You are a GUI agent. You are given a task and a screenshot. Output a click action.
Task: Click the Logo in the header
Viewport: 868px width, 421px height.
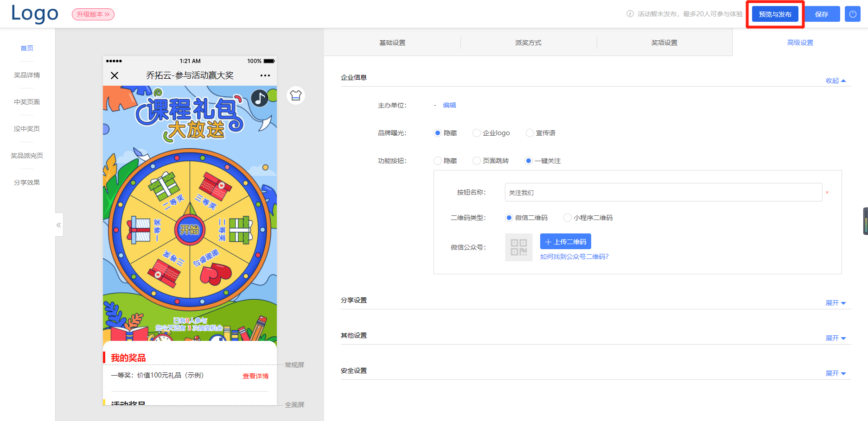tap(35, 14)
